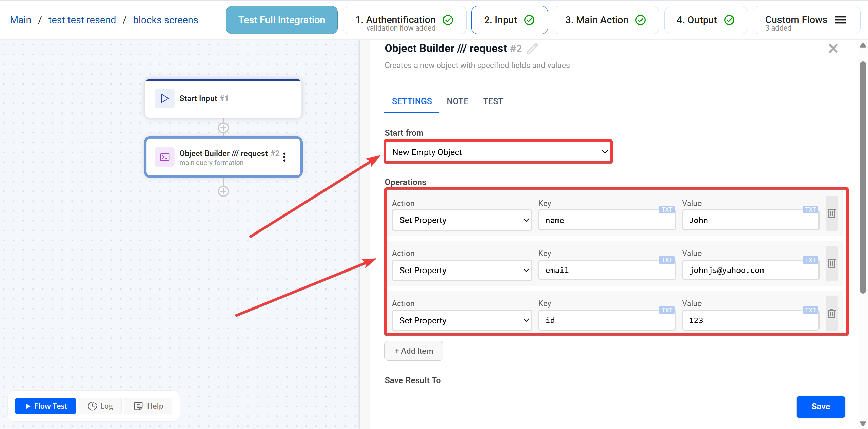Screen dimensions: 868x429
Task: Click plus connector below Object Builder block
Action: click(223, 191)
